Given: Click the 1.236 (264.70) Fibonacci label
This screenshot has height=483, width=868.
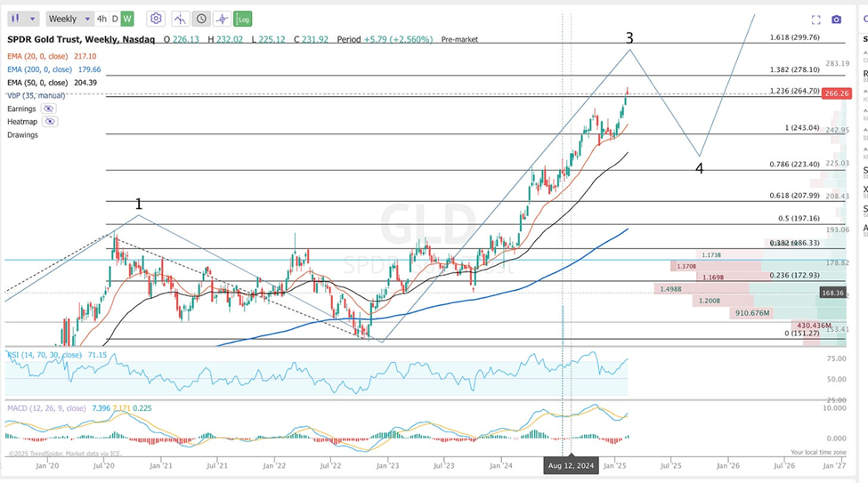Looking at the screenshot, I should click(794, 91).
